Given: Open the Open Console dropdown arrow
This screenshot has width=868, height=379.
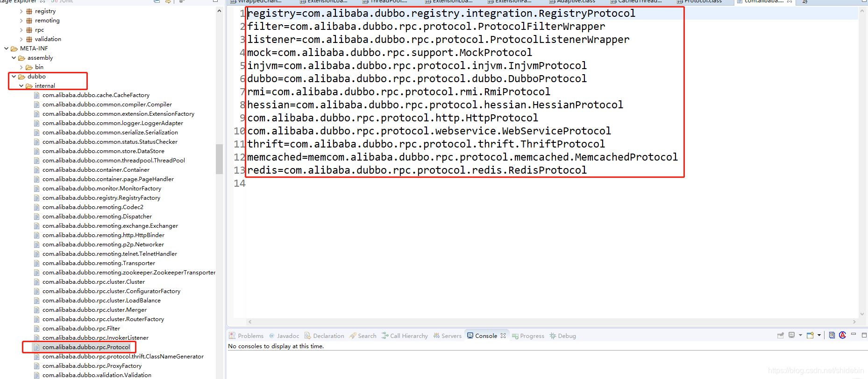Looking at the screenshot, I should [x=819, y=335].
